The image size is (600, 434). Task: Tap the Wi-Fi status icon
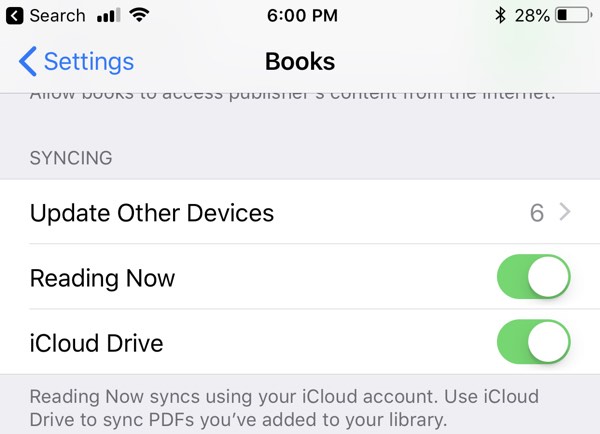point(139,15)
